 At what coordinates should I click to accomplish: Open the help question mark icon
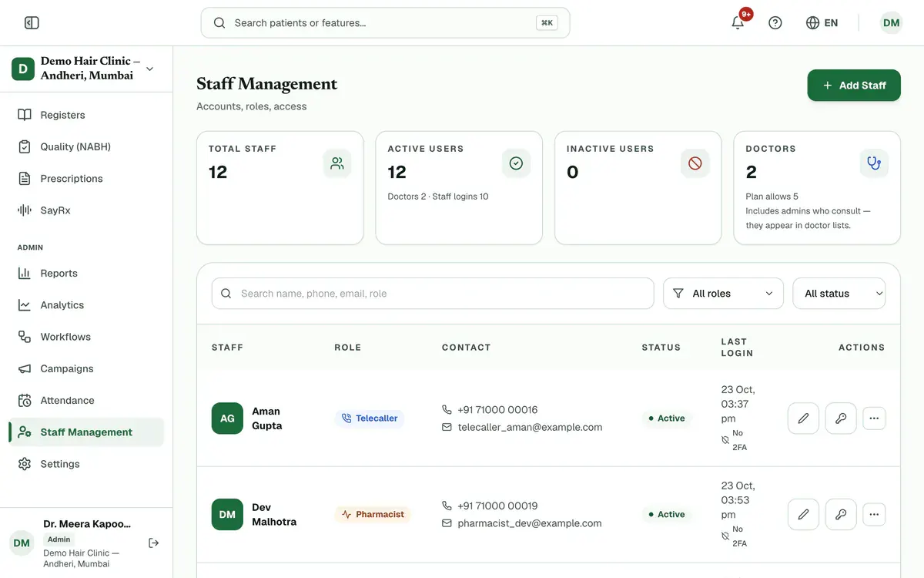[x=775, y=23]
